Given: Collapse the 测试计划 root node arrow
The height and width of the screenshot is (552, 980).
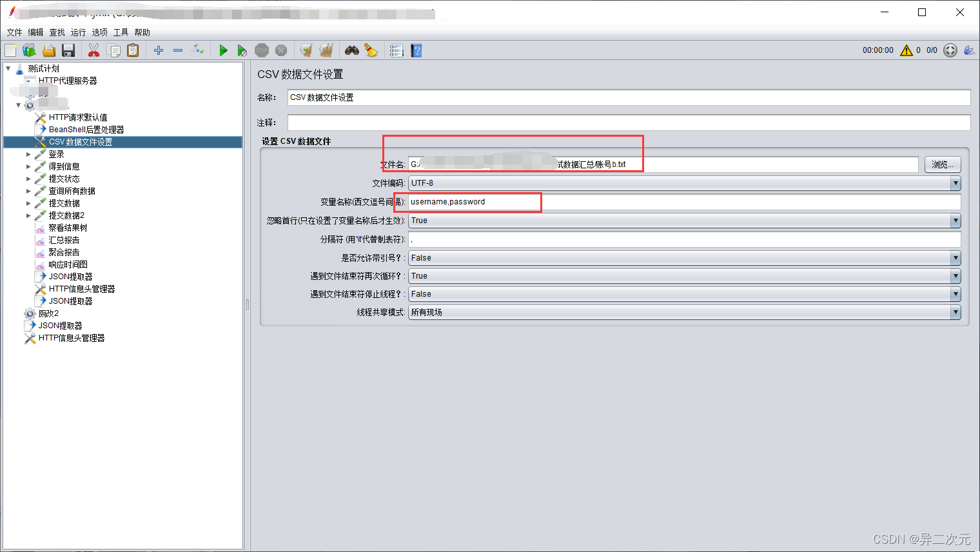Looking at the screenshot, I should coord(8,68).
